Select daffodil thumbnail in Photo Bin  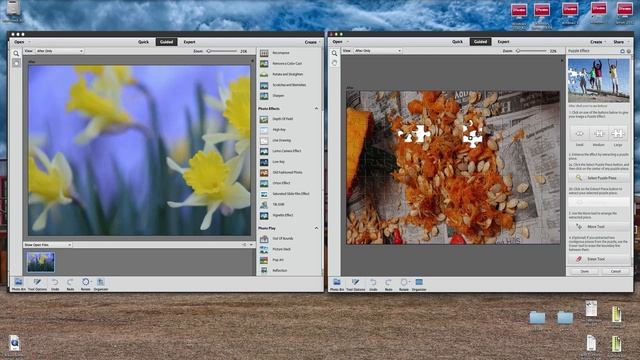coord(40,262)
